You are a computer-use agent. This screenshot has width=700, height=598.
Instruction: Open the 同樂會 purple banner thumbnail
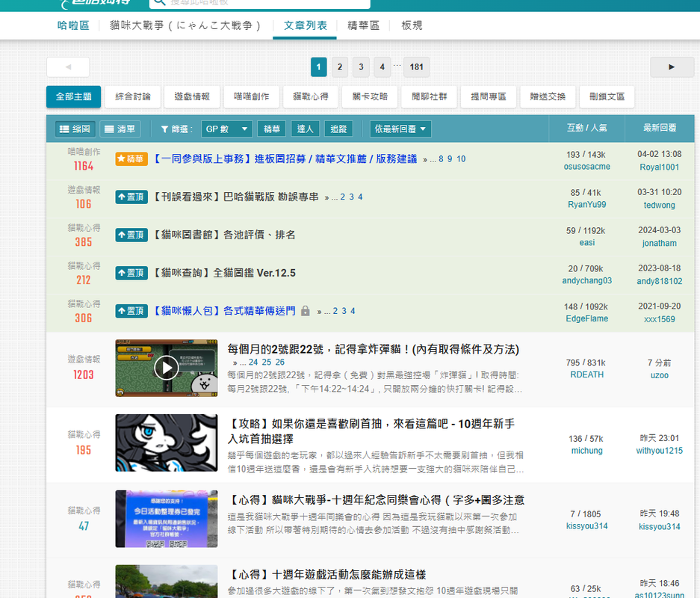(166, 519)
